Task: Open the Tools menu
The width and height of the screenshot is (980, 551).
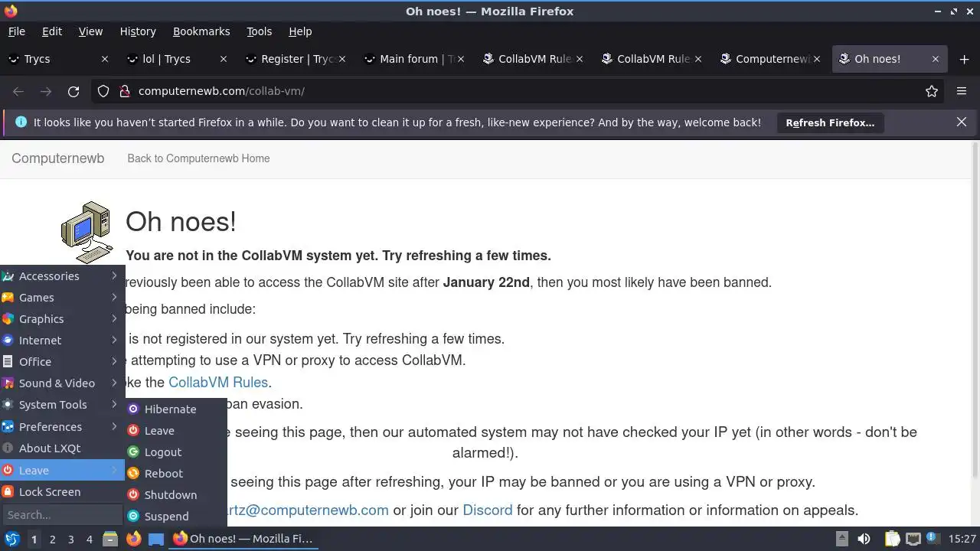Action: 259,31
